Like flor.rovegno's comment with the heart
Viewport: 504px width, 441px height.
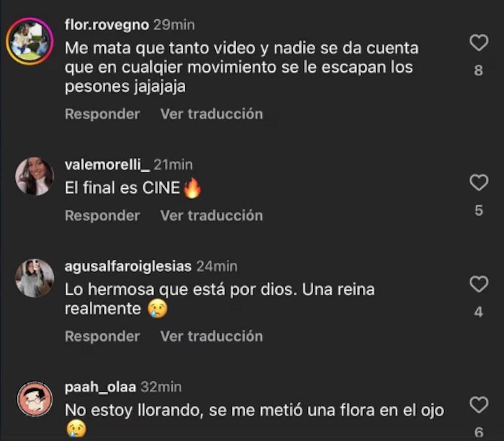point(478,43)
